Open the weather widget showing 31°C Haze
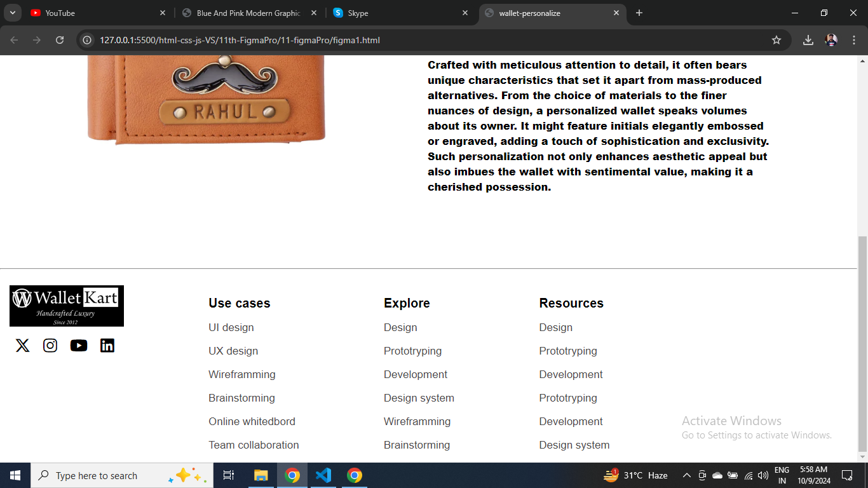Screen dimensions: 868x488 point(635,475)
